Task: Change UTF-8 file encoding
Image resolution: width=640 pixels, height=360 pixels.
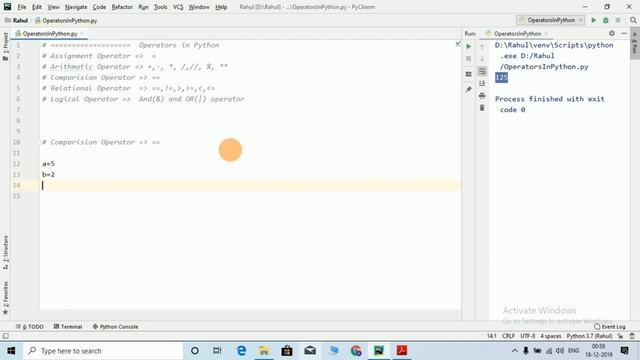Action: [528, 336]
